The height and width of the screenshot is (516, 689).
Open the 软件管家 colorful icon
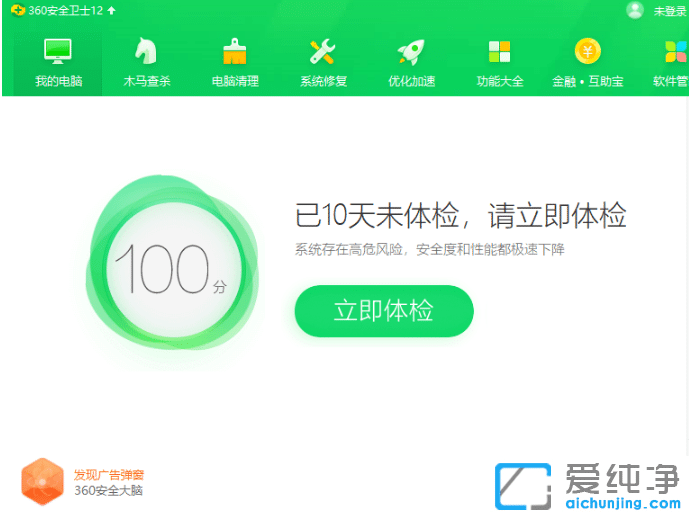click(x=676, y=51)
